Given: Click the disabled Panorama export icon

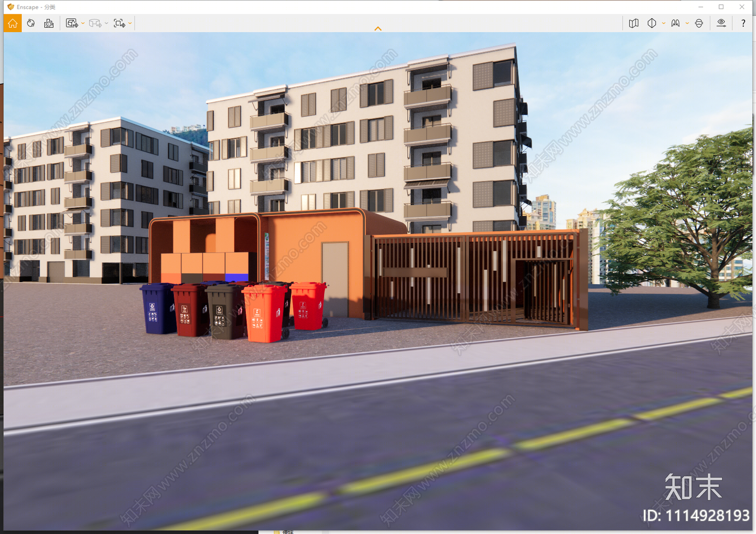Looking at the screenshot, I should pyautogui.click(x=95, y=23).
